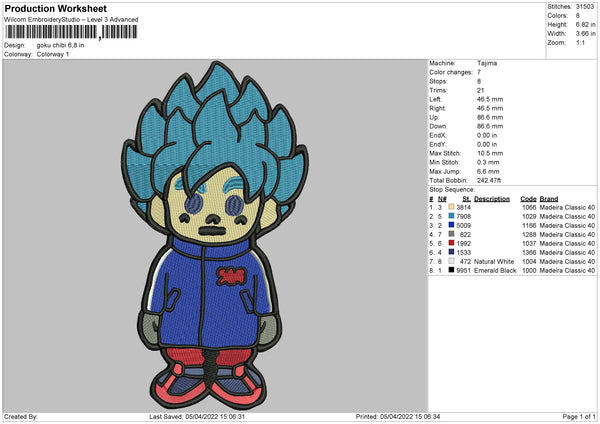600x424 pixels.
Task: Click the barcode under the worksheet title
Action: (71, 32)
